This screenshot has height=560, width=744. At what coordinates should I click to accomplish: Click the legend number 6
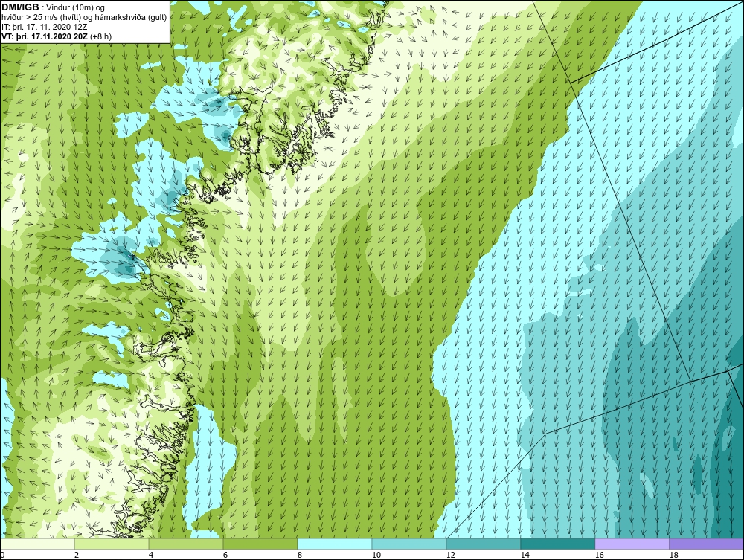click(x=225, y=555)
